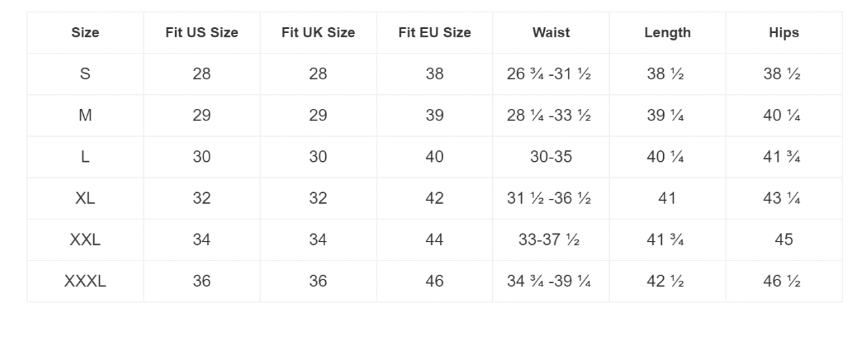Select the EU size 46 cell
This screenshot has height=341, width=868.
coord(435,281)
